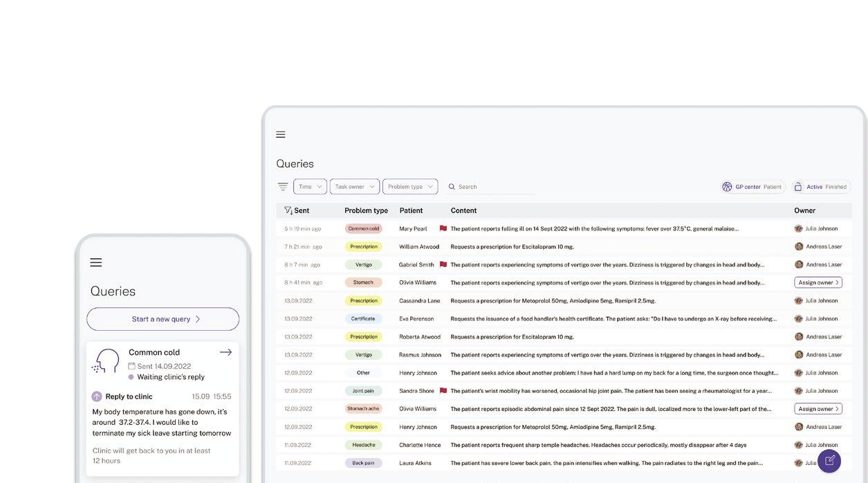
Task: Show Active queries
Action: click(x=815, y=187)
